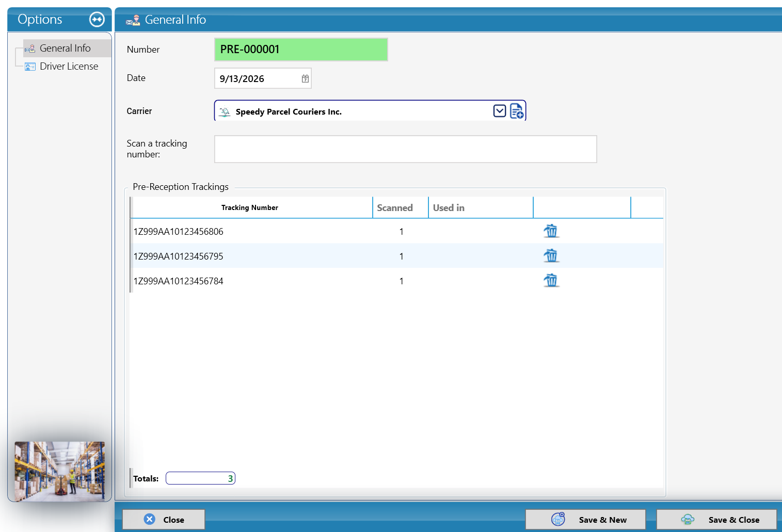
Task: Select the row for tracking 1Z999AA10123456806
Action: [x=396, y=231]
